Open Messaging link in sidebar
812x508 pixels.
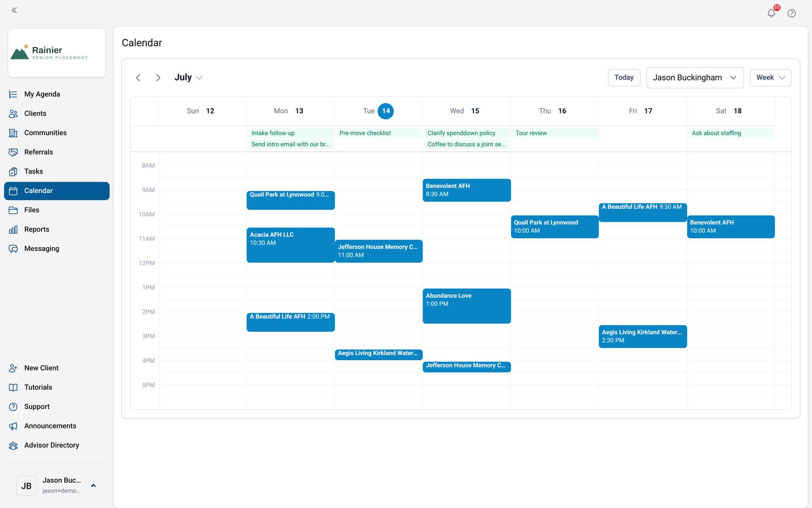coord(57,249)
